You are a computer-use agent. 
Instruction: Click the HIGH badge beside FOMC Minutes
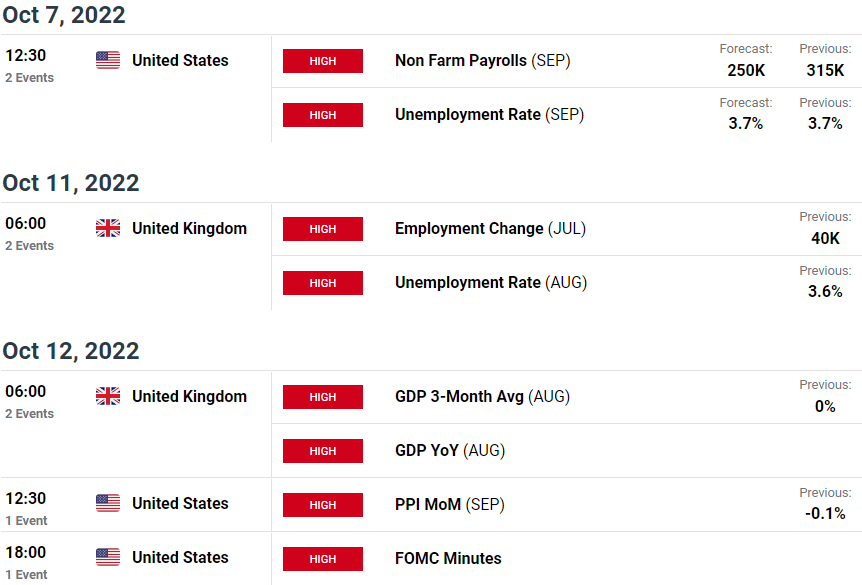[323, 559]
